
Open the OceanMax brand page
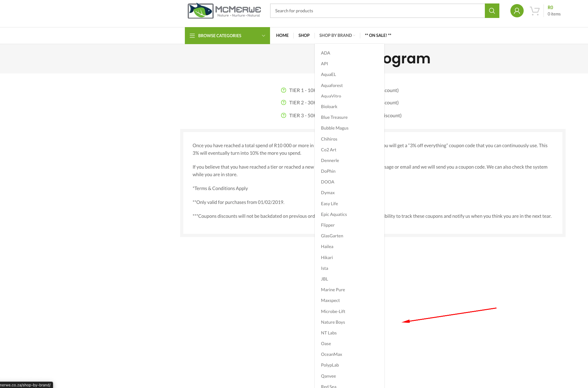[331, 354]
